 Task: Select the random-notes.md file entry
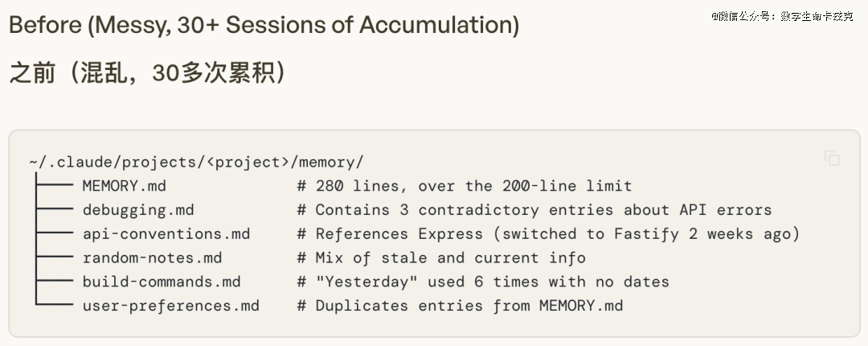[152, 258]
